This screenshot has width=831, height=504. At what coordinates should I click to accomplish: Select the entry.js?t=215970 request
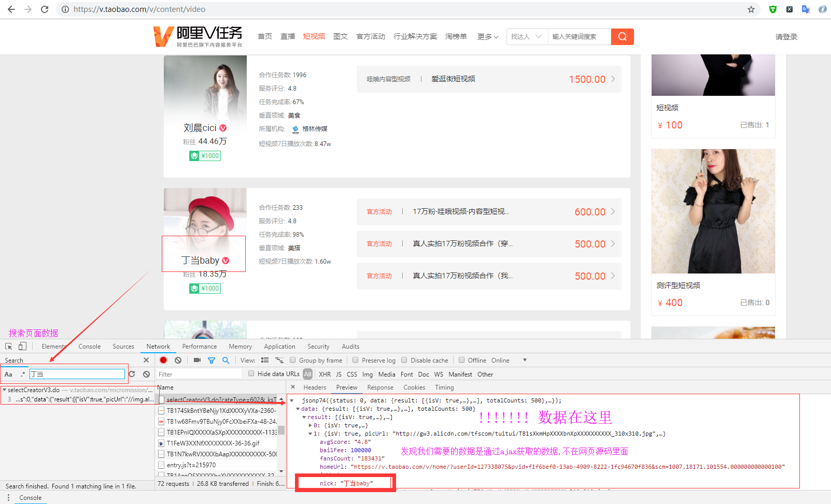(x=191, y=465)
